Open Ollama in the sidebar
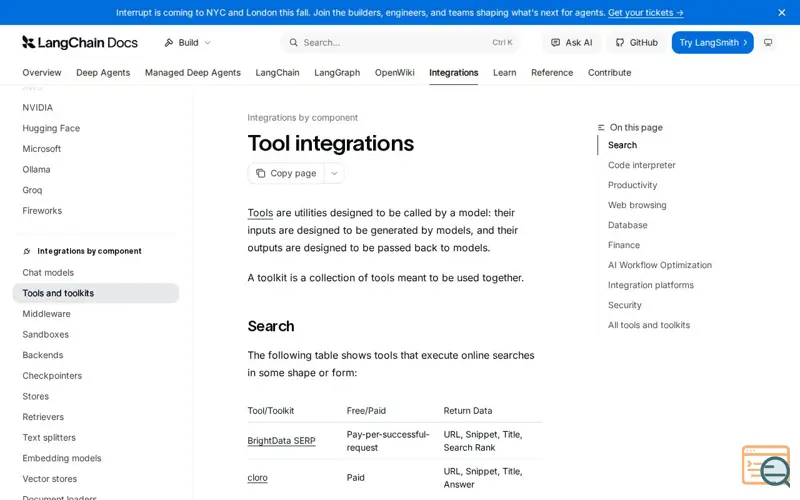 pyautogui.click(x=36, y=169)
